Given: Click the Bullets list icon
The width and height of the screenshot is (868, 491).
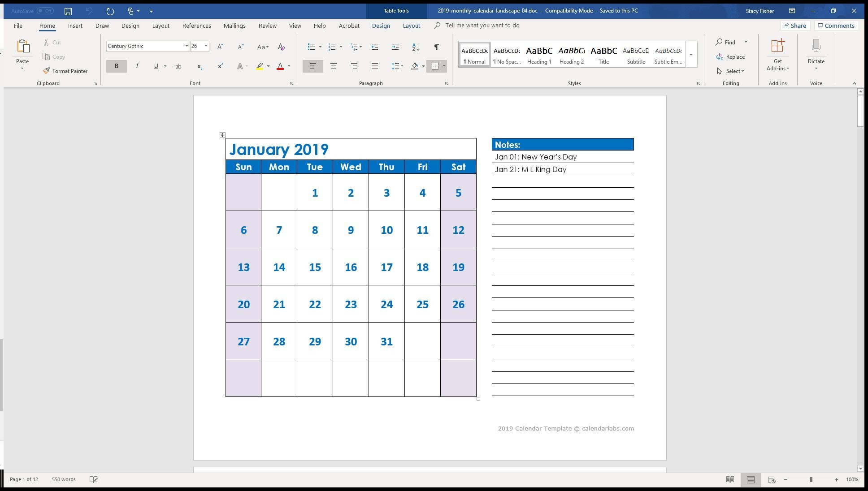Looking at the screenshot, I should coord(311,46).
